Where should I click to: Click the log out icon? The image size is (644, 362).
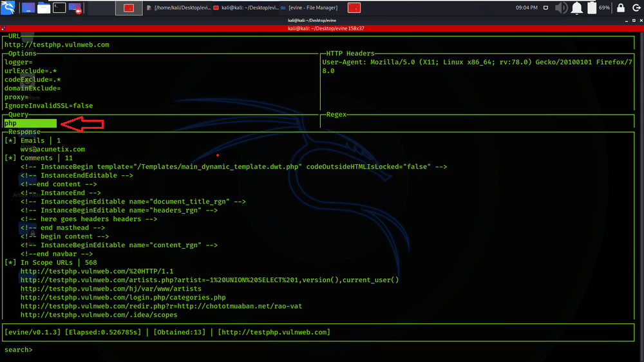(636, 8)
